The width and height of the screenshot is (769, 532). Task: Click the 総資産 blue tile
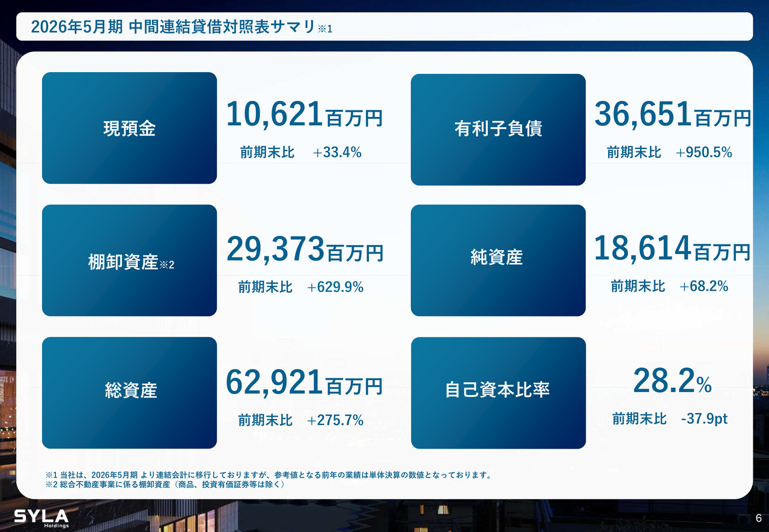(129, 393)
